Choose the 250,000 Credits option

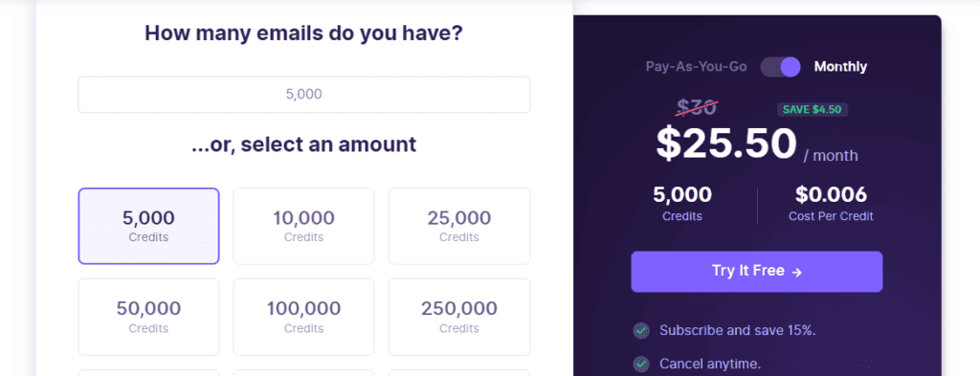pyautogui.click(x=459, y=317)
